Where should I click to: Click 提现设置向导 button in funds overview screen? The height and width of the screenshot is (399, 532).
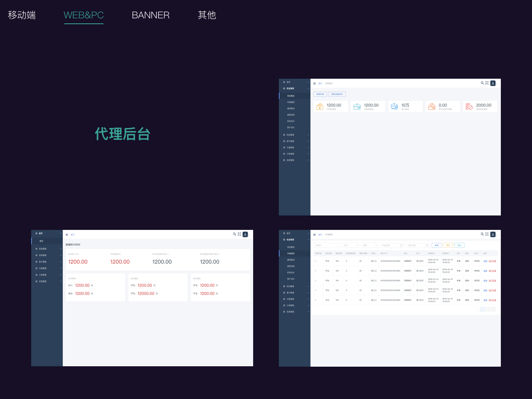coord(337,94)
